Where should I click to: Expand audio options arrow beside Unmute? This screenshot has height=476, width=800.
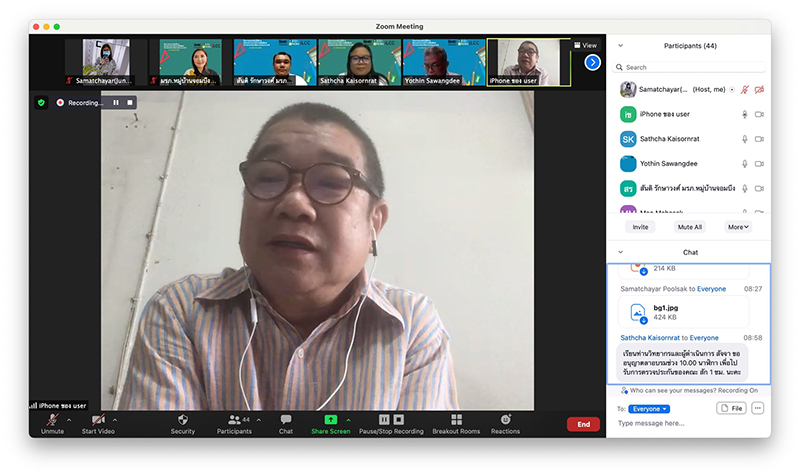[69, 420]
